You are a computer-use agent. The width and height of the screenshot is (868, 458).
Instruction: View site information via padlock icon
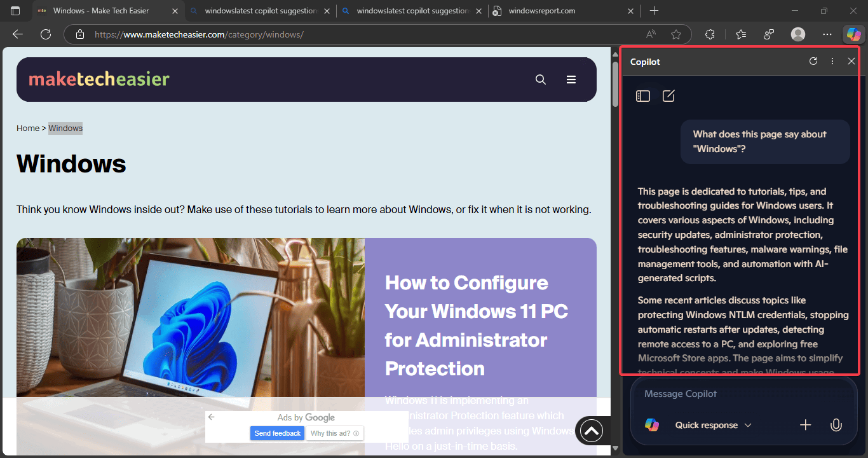click(x=79, y=34)
